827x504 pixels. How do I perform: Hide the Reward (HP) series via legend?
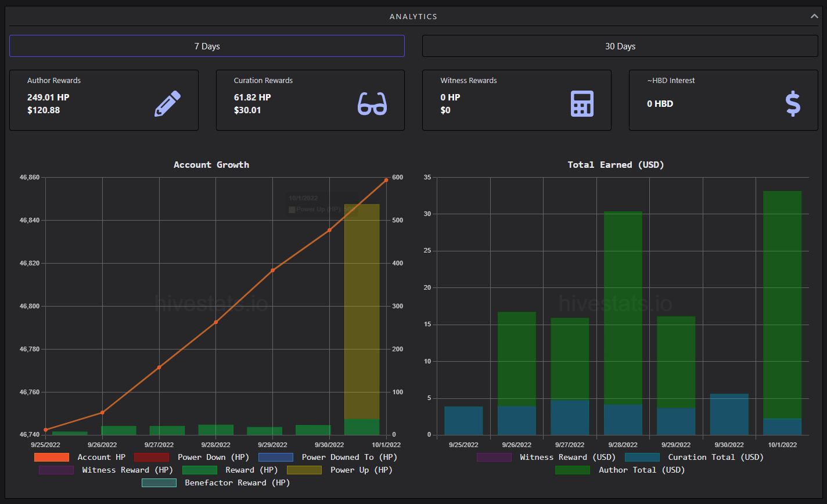tap(230, 470)
